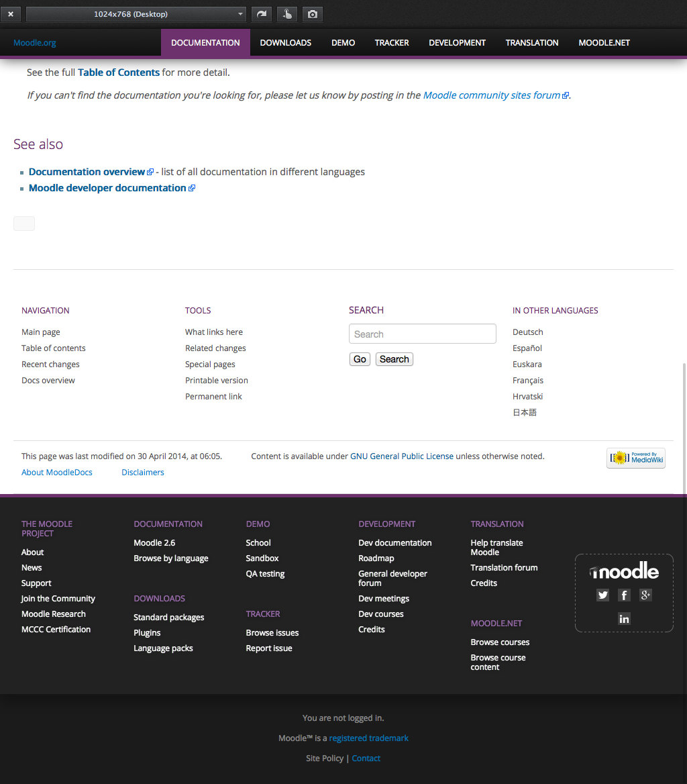Screen dimensions: 687x784
Task: Open the QA testing link
Action: tap(265, 573)
